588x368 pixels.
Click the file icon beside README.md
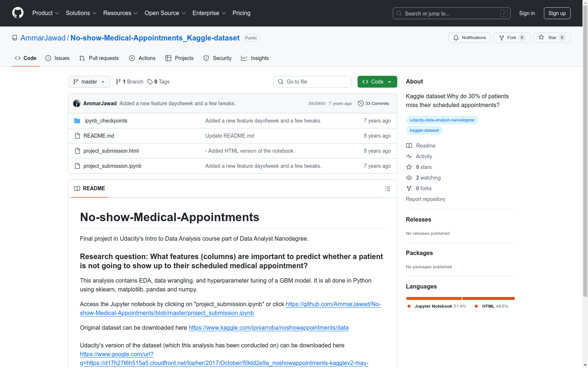(x=77, y=136)
